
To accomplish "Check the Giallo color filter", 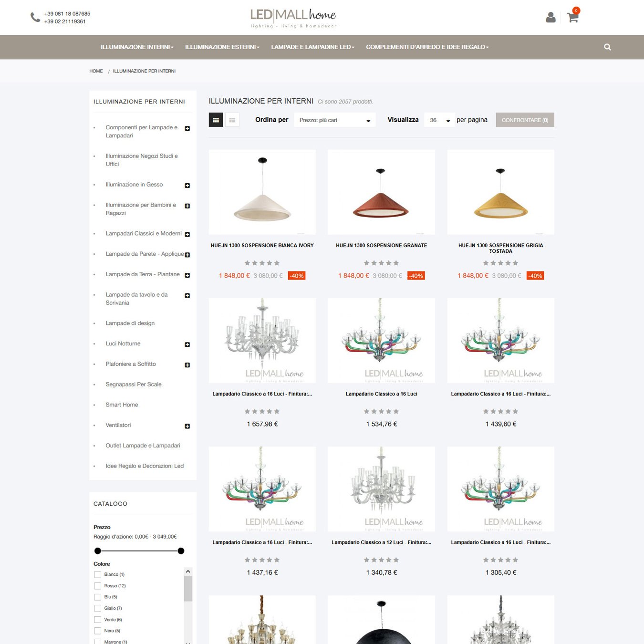I will click(98, 608).
